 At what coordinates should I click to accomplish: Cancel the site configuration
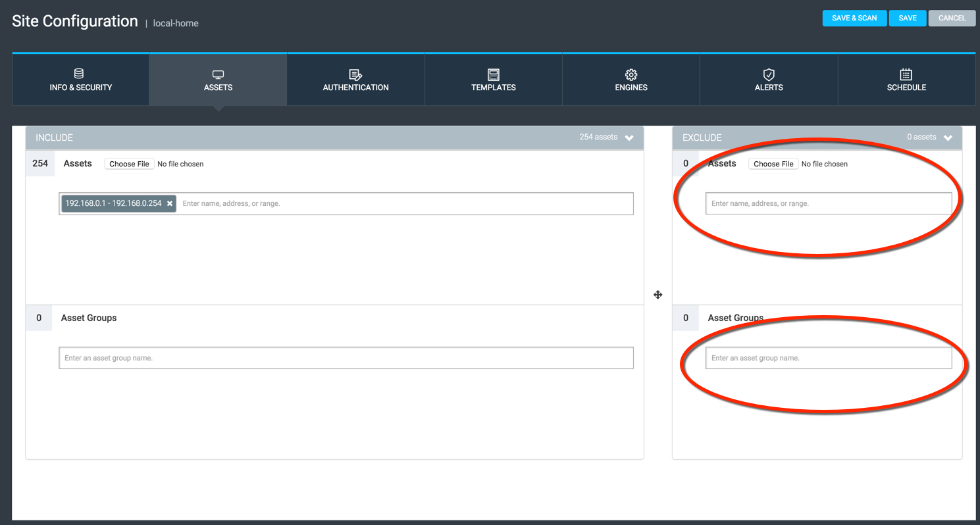tap(952, 18)
